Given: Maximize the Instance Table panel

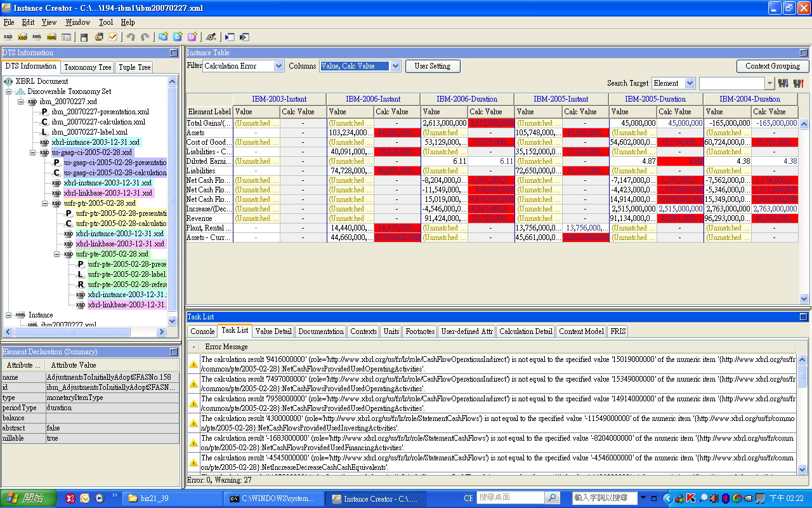Looking at the screenshot, I should click(x=804, y=53).
